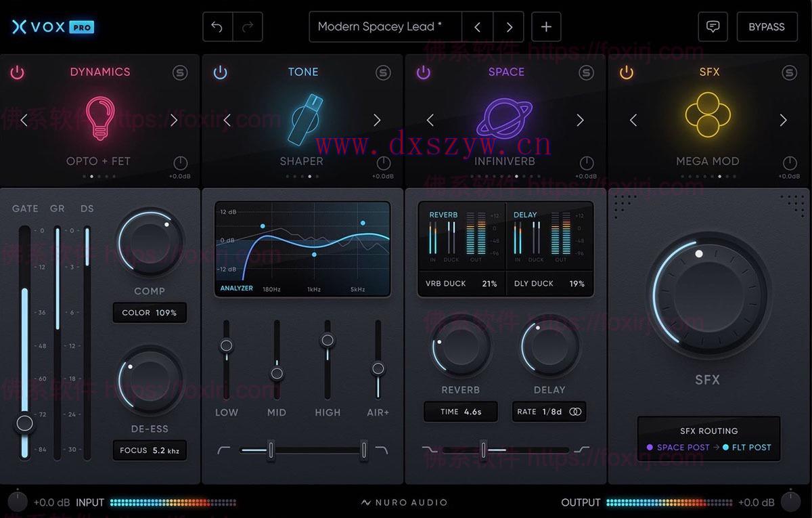Click the Gate threshold slider handle
Image resolution: width=812 pixels, height=518 pixels.
click(x=25, y=424)
